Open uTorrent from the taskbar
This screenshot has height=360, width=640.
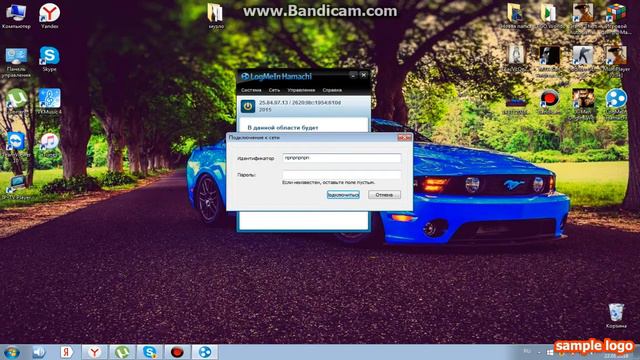122,352
